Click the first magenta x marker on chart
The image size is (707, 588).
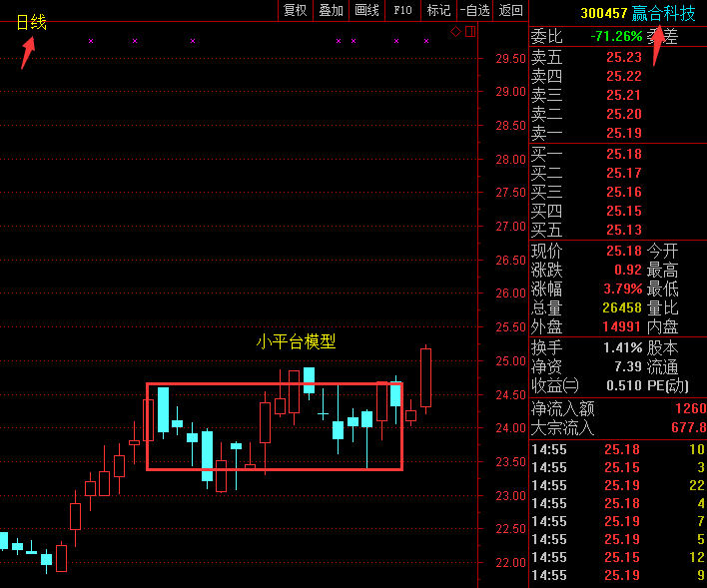(91, 41)
